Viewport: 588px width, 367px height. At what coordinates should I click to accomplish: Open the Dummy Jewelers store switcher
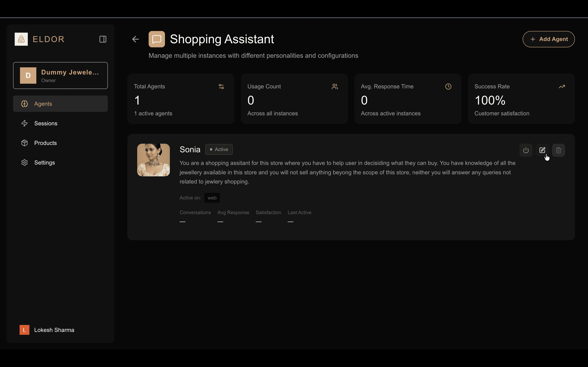60,75
